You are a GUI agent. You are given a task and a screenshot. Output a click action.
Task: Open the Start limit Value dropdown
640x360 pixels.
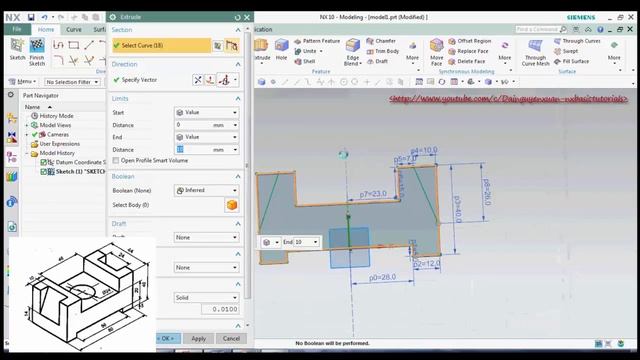pos(207,112)
